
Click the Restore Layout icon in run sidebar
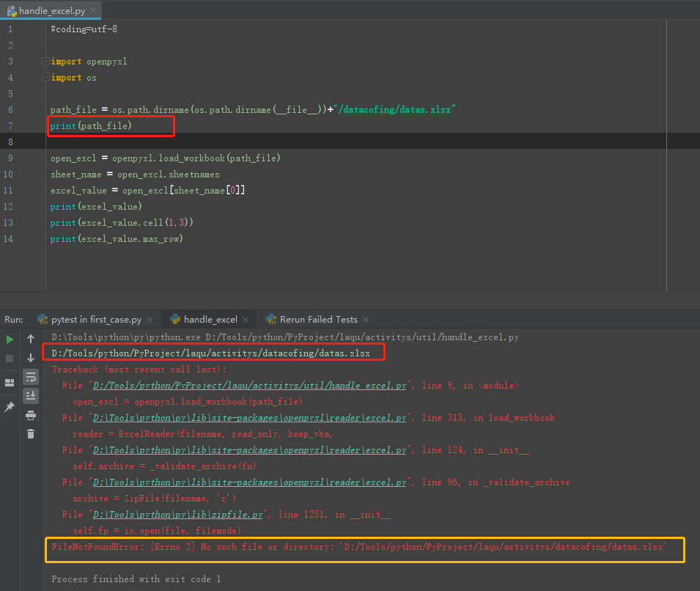10,382
